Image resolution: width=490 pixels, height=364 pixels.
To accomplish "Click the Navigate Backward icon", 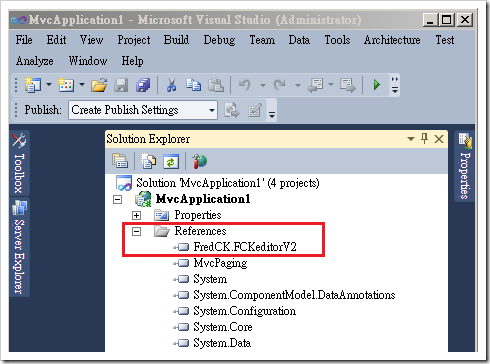I will pyautogui.click(x=315, y=85).
